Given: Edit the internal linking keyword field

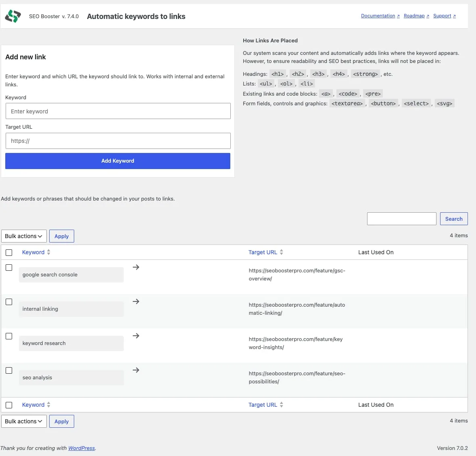Looking at the screenshot, I should (71, 309).
